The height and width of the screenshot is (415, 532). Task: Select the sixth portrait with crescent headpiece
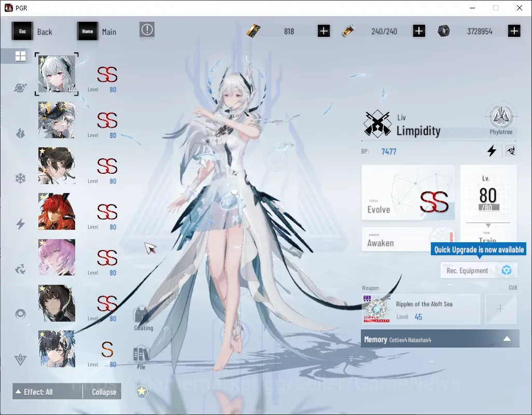click(x=57, y=303)
